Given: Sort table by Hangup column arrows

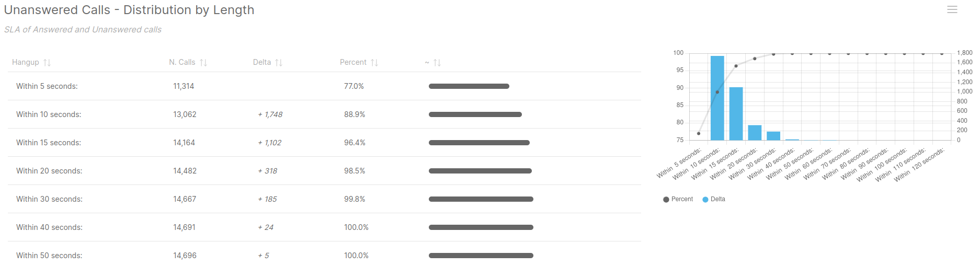Looking at the screenshot, I should coord(47,63).
